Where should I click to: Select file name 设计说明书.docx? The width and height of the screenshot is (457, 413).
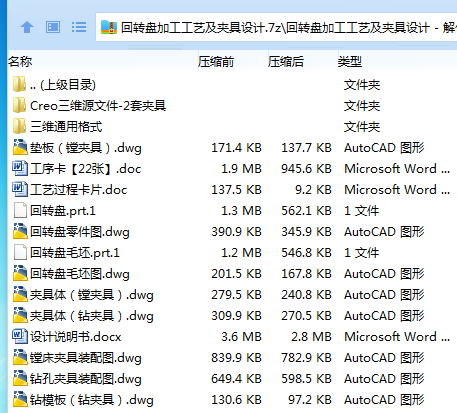tap(76, 337)
